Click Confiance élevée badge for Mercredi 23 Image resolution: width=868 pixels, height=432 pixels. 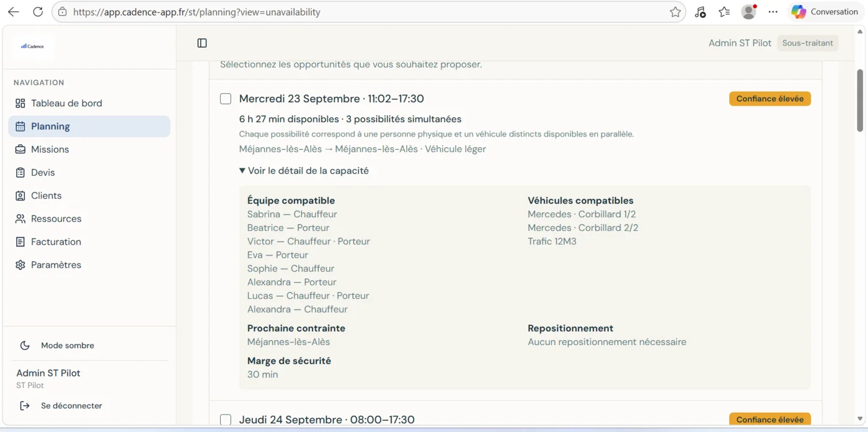pos(769,99)
